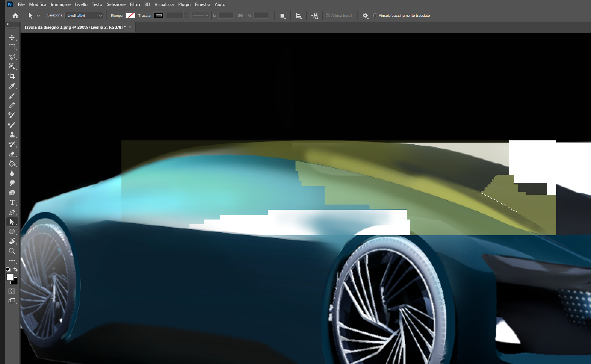
Task: Toggle Quick Mask mode
Action: [x=12, y=291]
